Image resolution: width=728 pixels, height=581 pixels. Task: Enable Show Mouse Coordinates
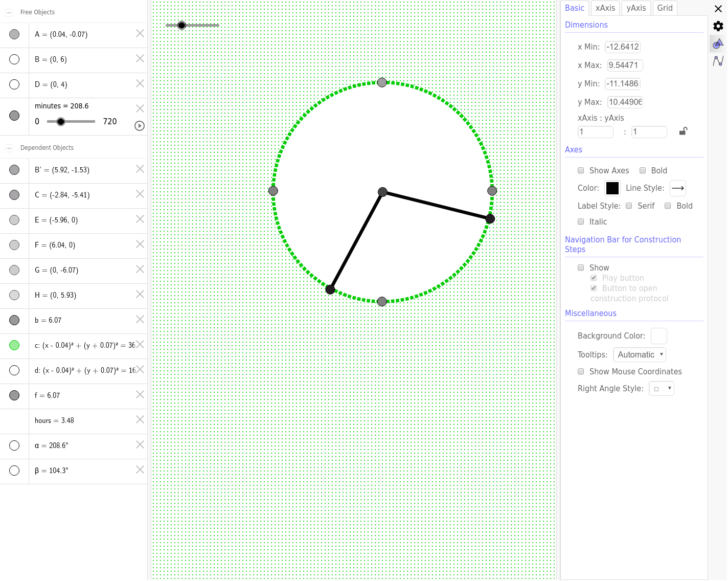[581, 371]
